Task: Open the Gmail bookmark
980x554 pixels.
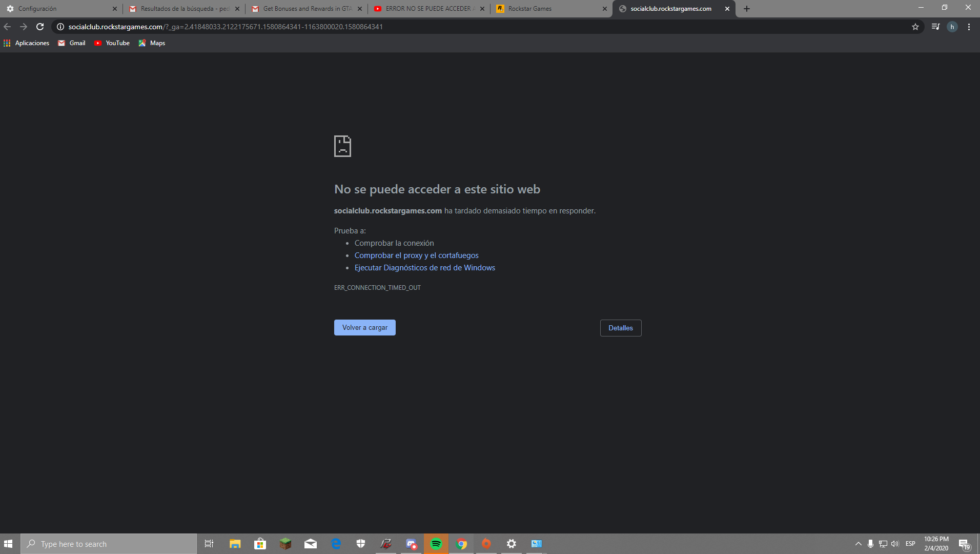Action: click(72, 43)
